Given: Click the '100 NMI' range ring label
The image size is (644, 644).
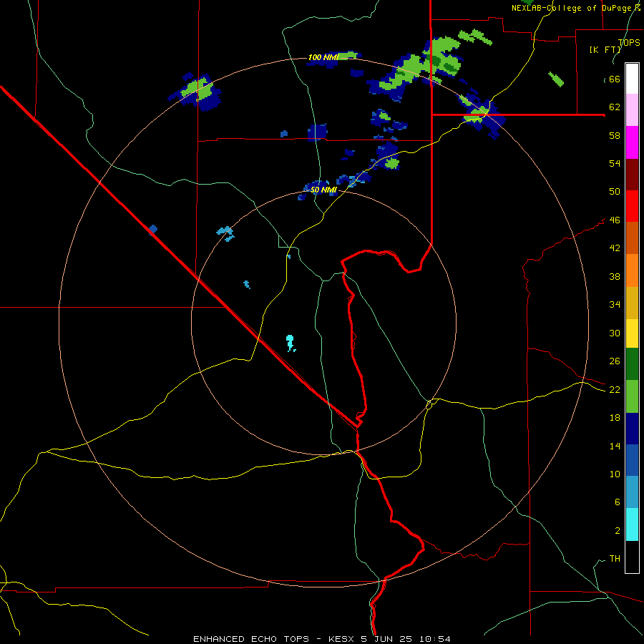Looking at the screenshot, I should tap(323, 57).
